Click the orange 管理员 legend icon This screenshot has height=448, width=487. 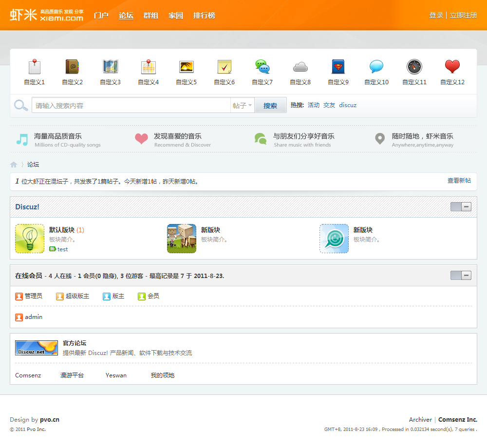pyautogui.click(x=19, y=297)
